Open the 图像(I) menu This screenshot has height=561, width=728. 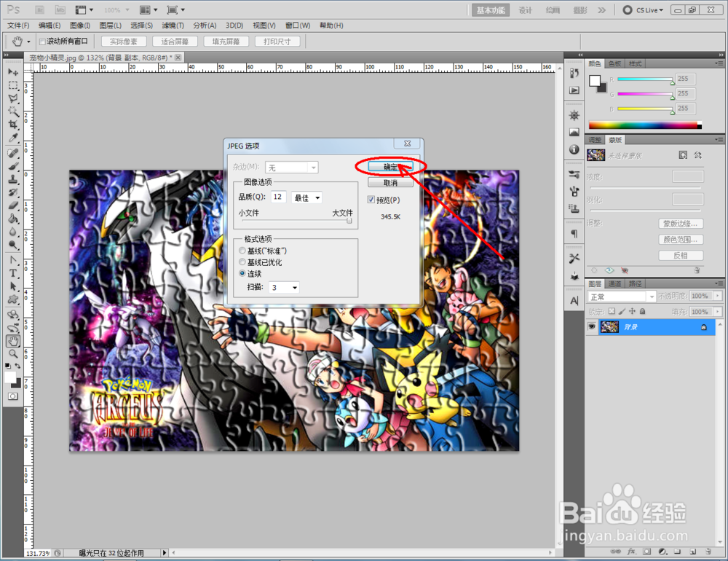[80, 25]
